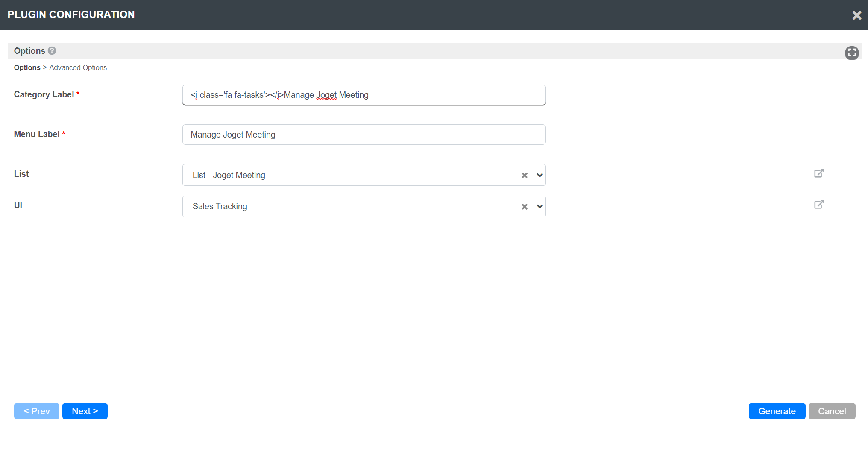Go to the next page with Next
This screenshot has width=868, height=451.
tap(85, 411)
